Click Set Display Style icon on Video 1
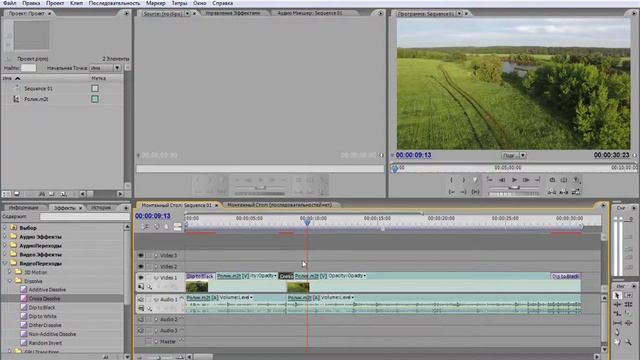 (x=141, y=287)
